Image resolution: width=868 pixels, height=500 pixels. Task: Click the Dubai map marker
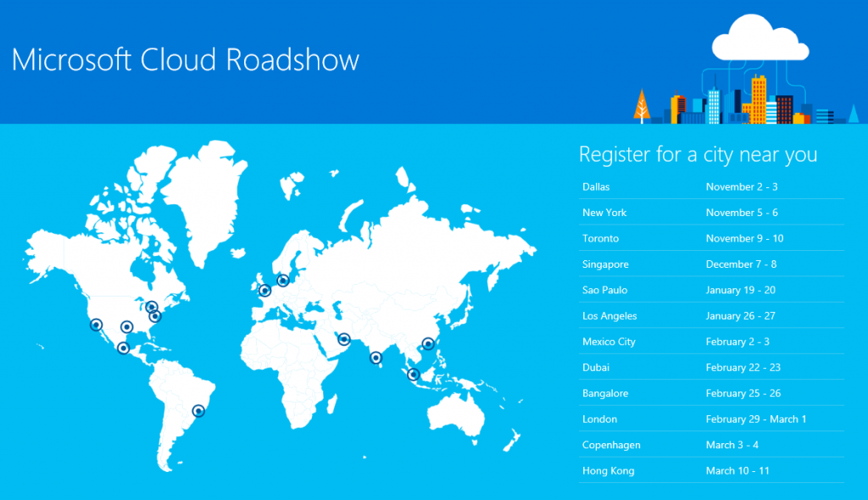pyautogui.click(x=344, y=339)
